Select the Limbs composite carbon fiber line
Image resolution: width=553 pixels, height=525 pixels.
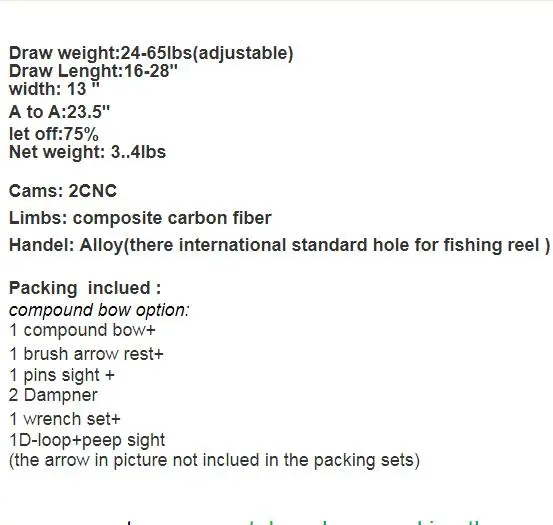point(140,218)
